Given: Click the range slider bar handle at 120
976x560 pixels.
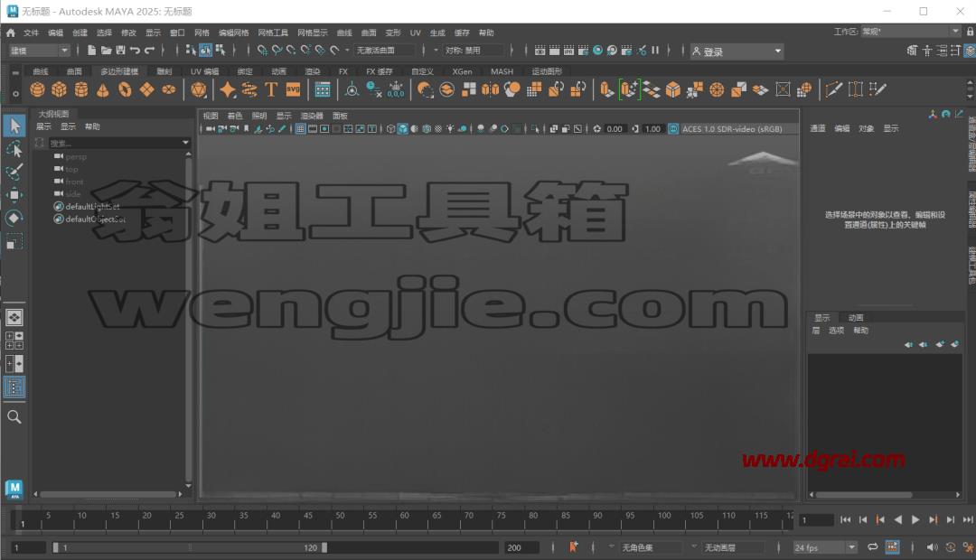Looking at the screenshot, I should point(324,547).
